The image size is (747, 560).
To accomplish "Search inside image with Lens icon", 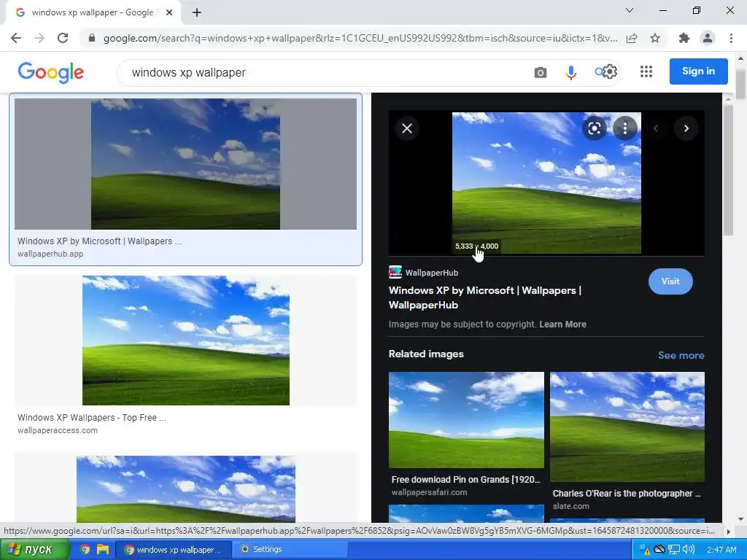I will point(594,128).
